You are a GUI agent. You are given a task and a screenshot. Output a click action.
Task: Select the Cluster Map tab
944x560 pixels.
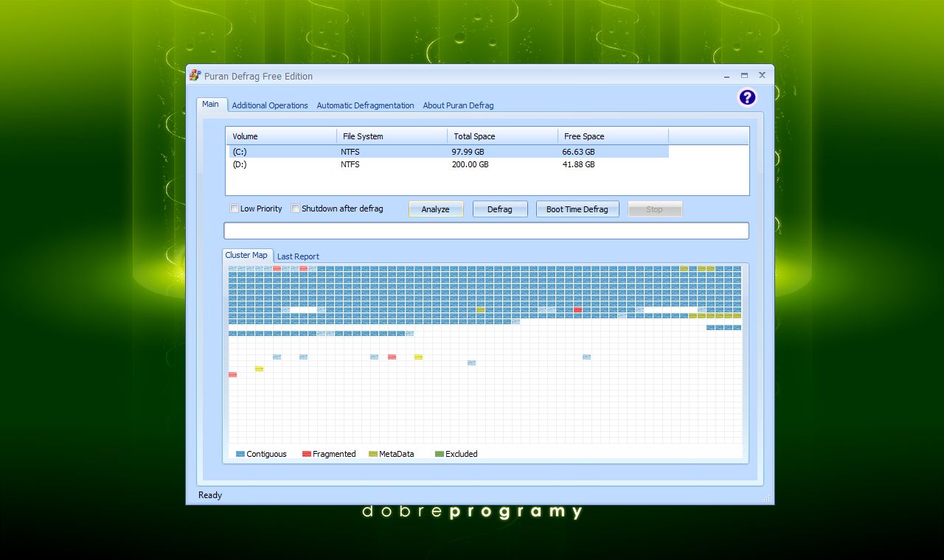(246, 255)
